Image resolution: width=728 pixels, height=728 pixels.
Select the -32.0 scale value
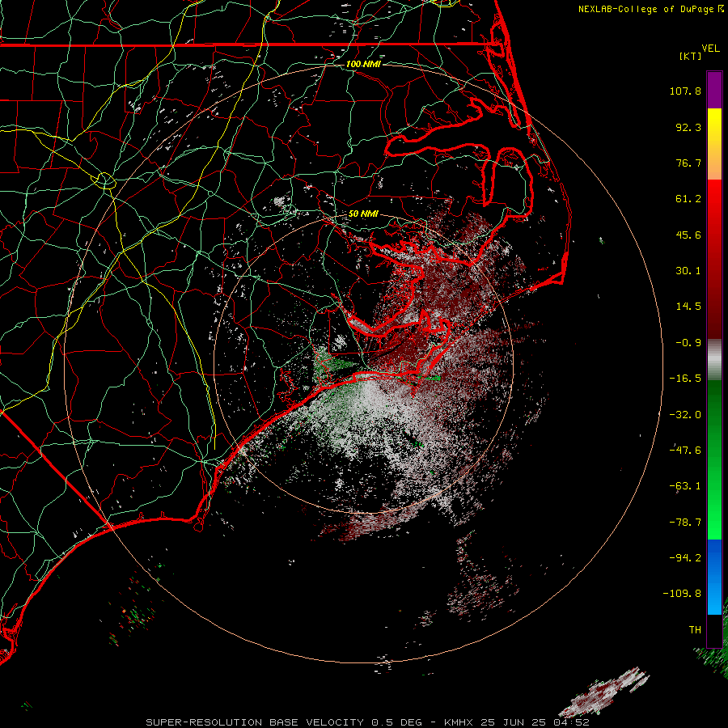pyautogui.click(x=685, y=415)
